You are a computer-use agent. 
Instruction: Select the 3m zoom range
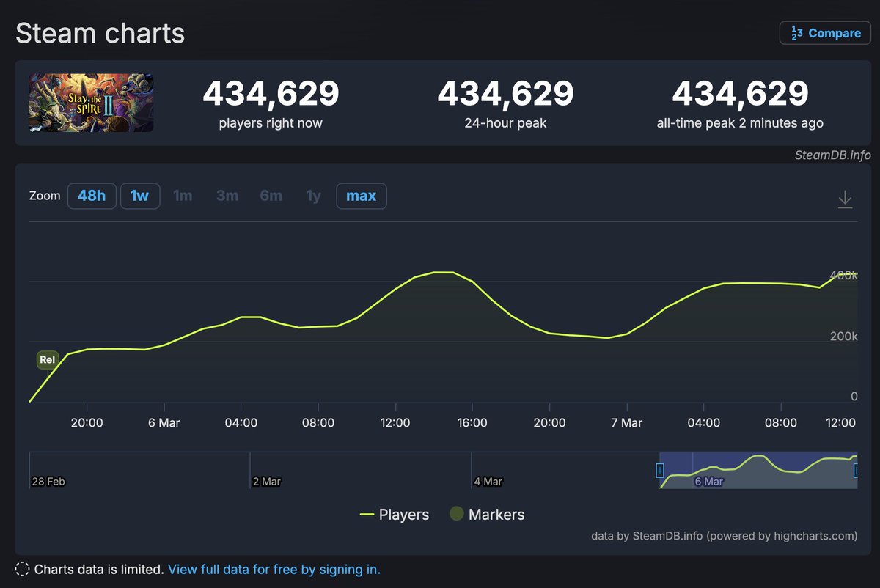click(227, 196)
